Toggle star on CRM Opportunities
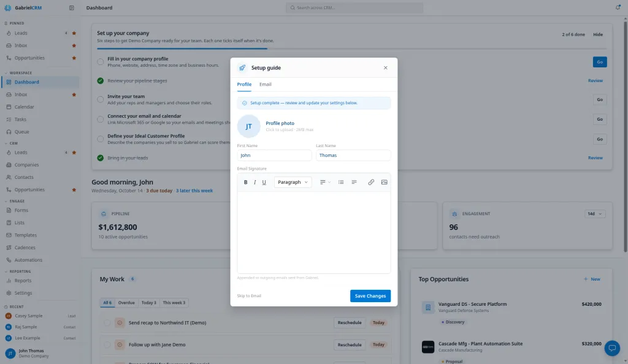 [74, 190]
